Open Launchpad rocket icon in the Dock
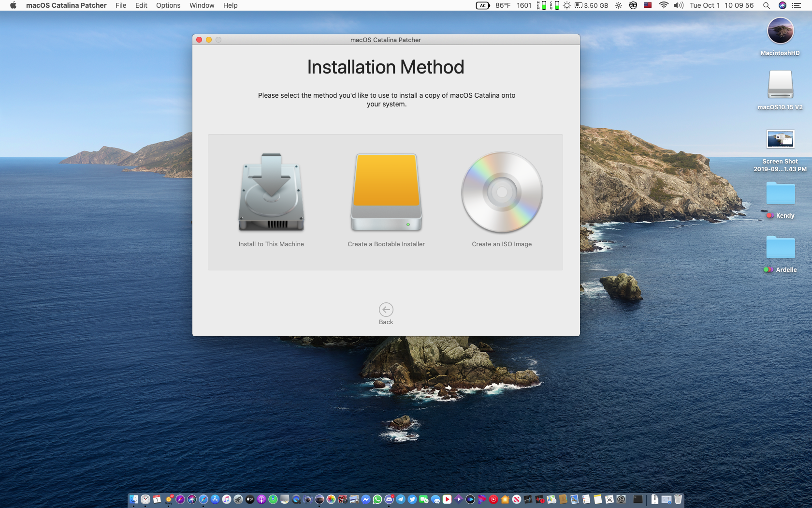The image size is (812, 508). tap(238, 499)
